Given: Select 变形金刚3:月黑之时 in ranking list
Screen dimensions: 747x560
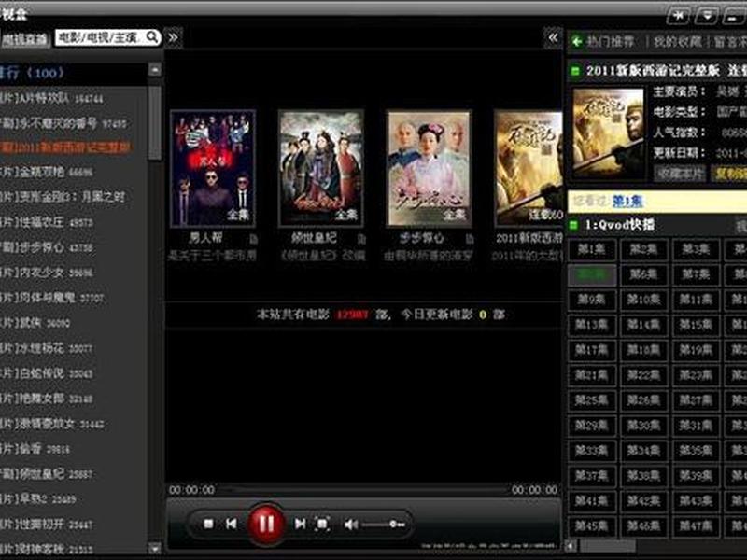Looking at the screenshot, I should click(63, 196).
